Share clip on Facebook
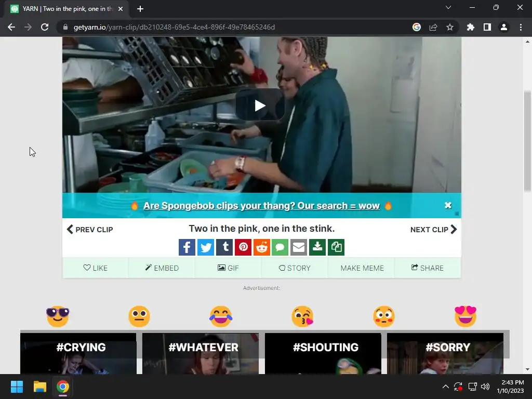This screenshot has width=532, height=399. 187,247
